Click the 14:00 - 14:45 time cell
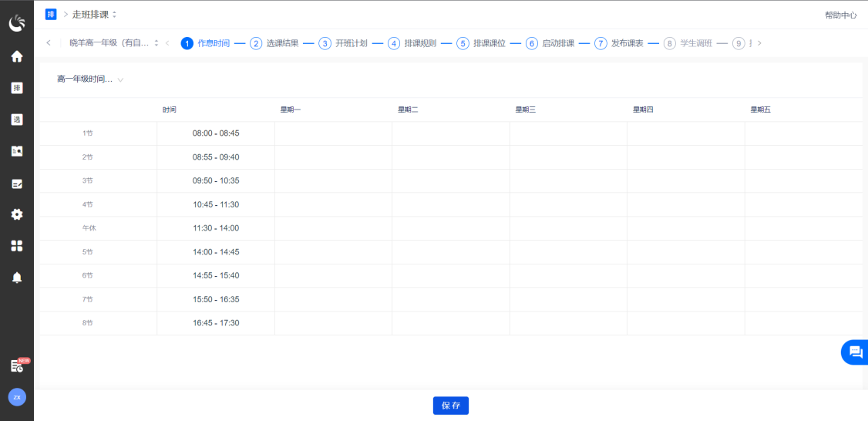The width and height of the screenshot is (868, 421). [x=216, y=252]
